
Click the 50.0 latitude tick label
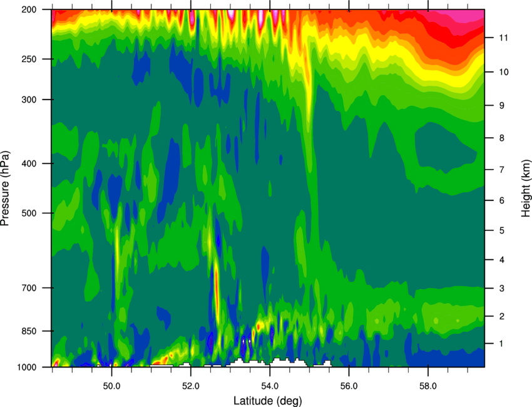pos(111,386)
